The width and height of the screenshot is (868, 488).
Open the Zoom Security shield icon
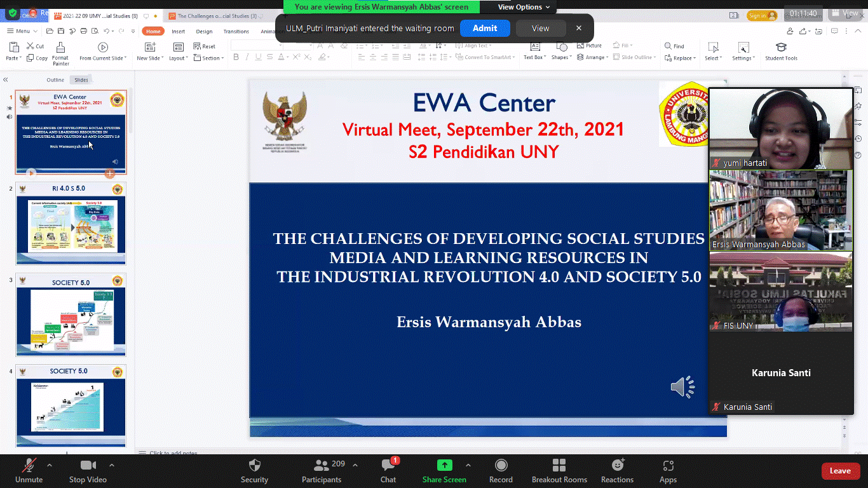254,466
